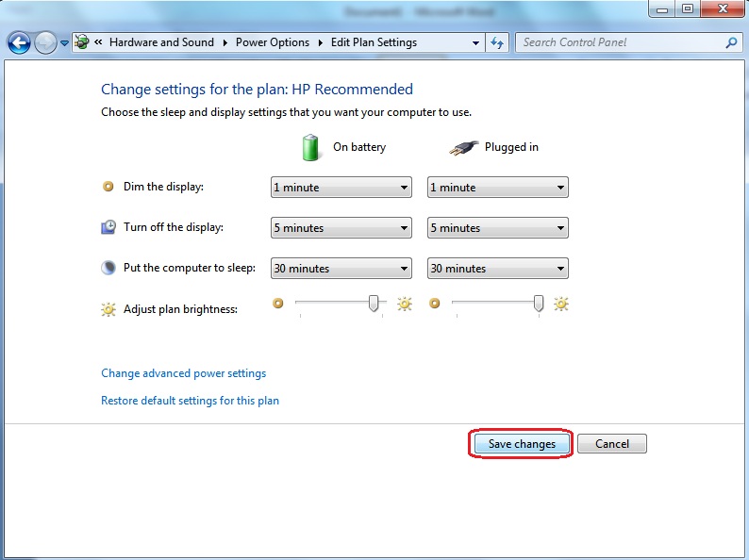This screenshot has width=749, height=560.
Task: Open recent pages dropdown next to Forward button
Action: point(64,42)
